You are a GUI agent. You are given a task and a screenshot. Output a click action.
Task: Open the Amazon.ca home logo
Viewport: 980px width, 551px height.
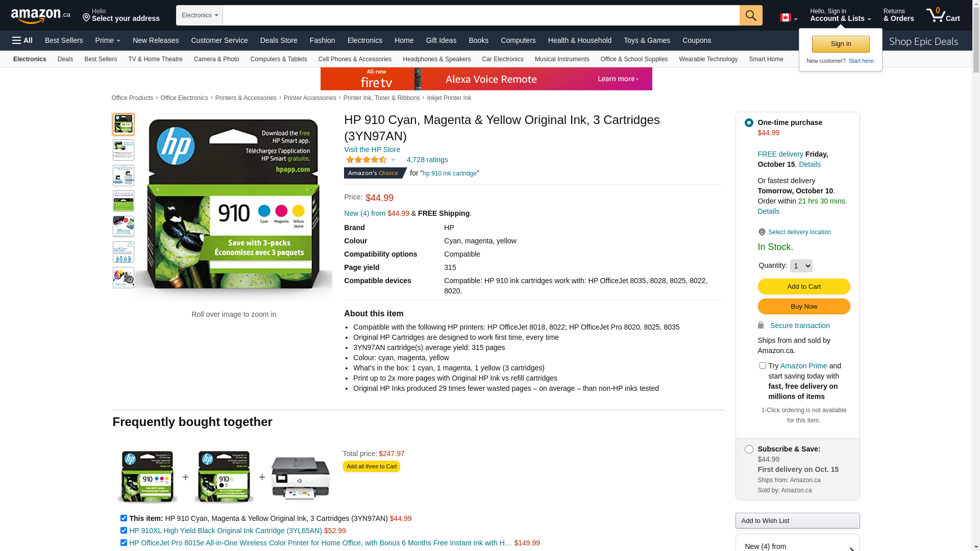41,16
